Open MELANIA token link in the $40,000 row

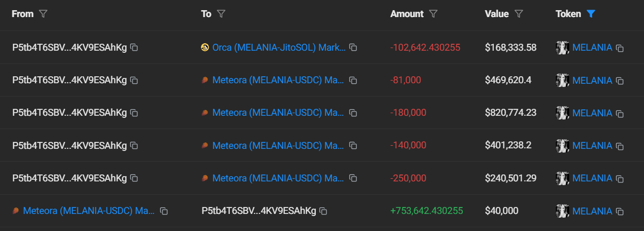click(x=592, y=211)
